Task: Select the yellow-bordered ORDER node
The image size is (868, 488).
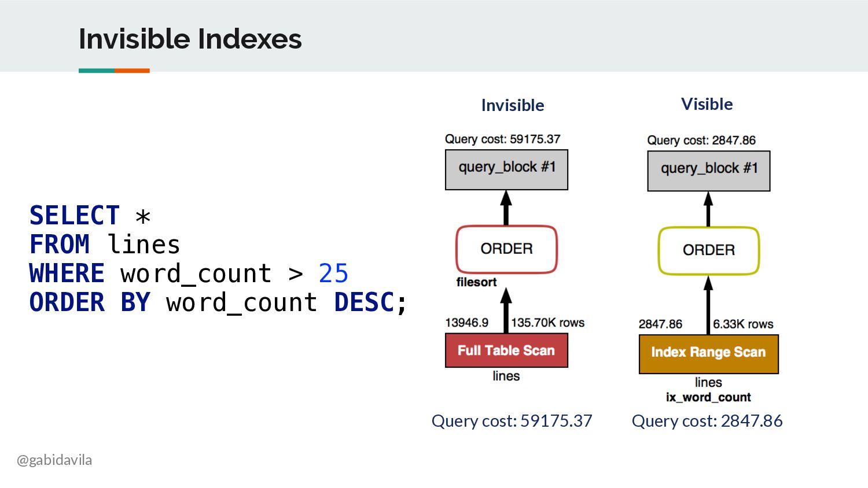Action: pos(708,250)
